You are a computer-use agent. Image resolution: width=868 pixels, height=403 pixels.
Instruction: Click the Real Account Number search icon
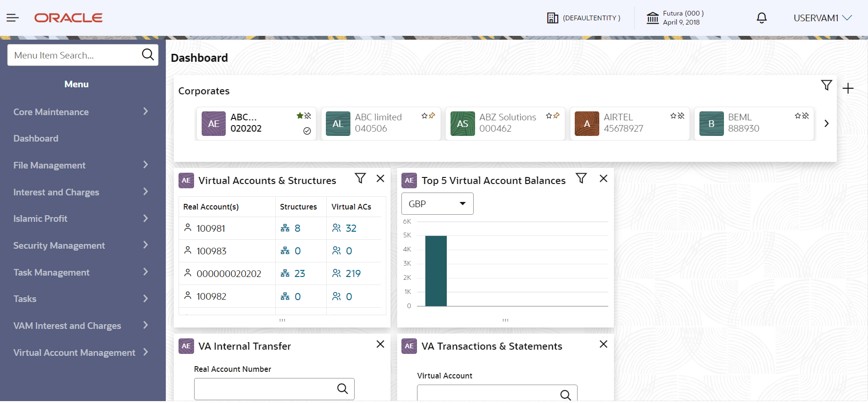(342, 389)
